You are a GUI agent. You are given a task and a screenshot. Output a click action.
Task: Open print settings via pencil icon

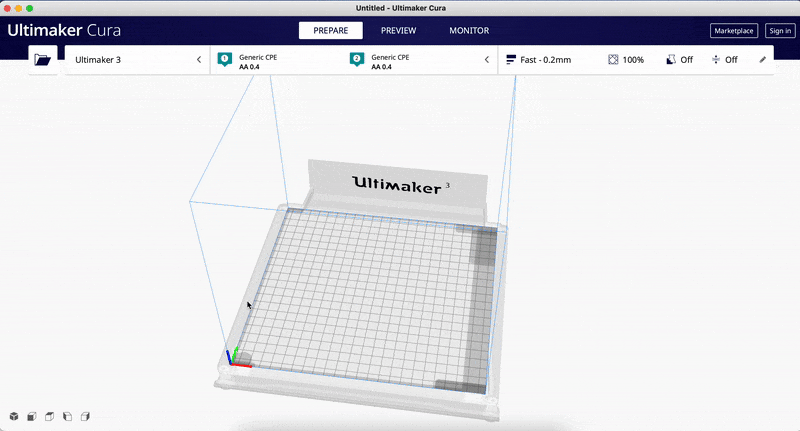[x=762, y=60]
